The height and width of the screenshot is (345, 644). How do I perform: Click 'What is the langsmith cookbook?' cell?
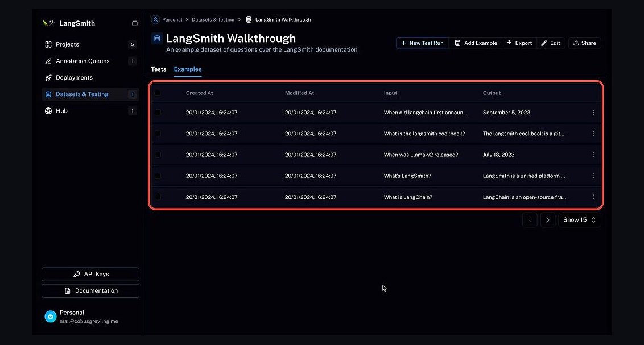point(424,134)
